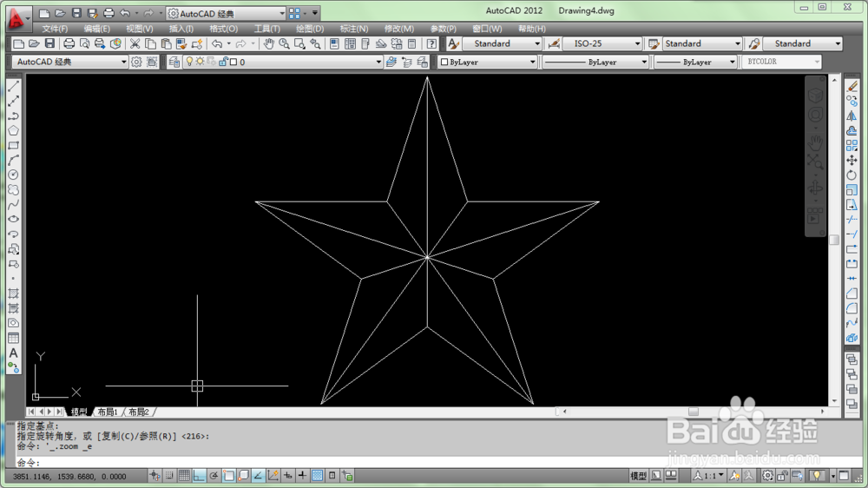Activate the Pan hand tool in Standard toolbar
Image resolution: width=868 pixels, height=488 pixels.
(x=268, y=43)
